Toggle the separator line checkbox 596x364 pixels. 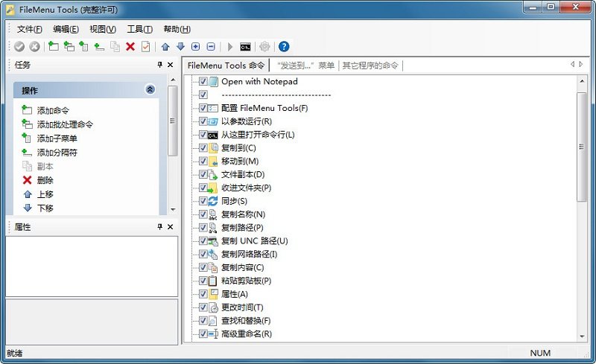tap(203, 95)
